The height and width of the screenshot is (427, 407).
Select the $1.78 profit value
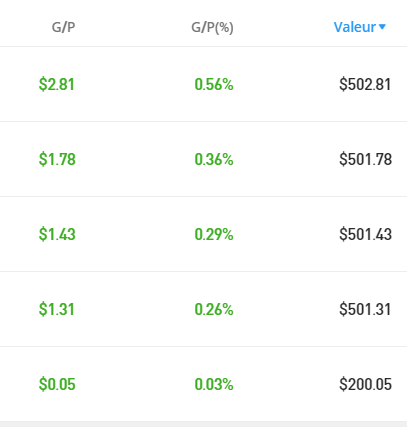[x=57, y=159]
